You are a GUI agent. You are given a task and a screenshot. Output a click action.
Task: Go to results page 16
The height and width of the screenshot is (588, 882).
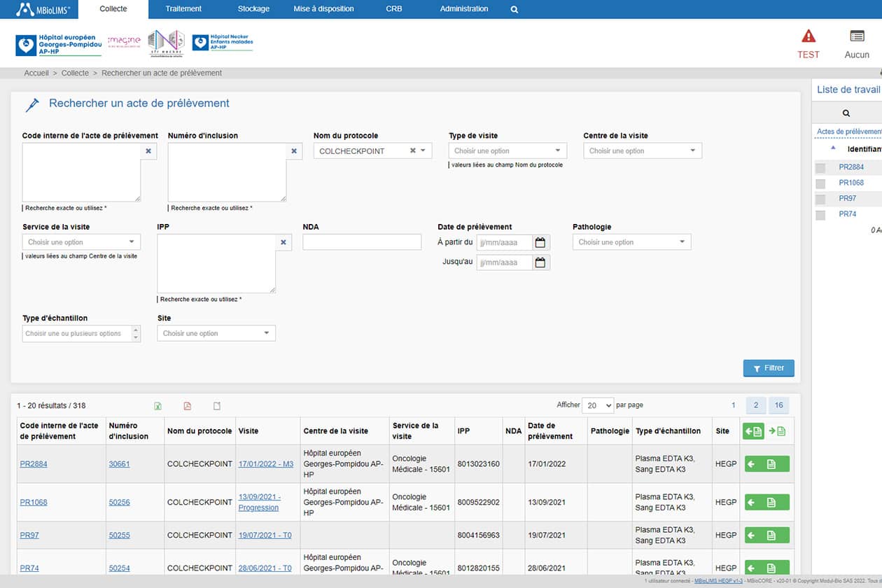779,405
